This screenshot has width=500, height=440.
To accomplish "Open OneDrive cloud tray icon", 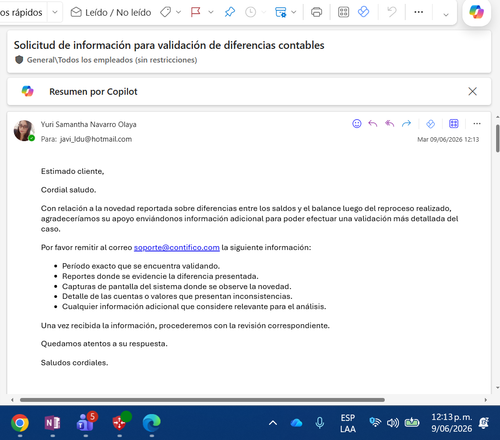I will [x=296, y=423].
